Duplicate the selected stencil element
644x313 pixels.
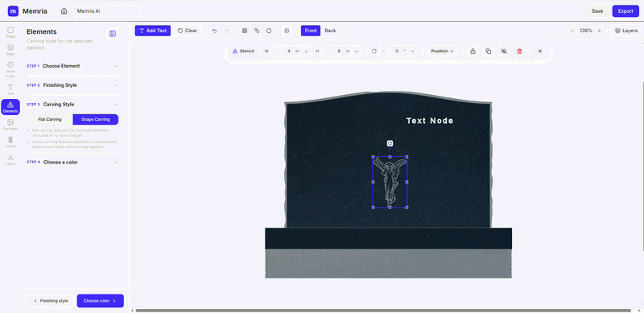point(489,51)
